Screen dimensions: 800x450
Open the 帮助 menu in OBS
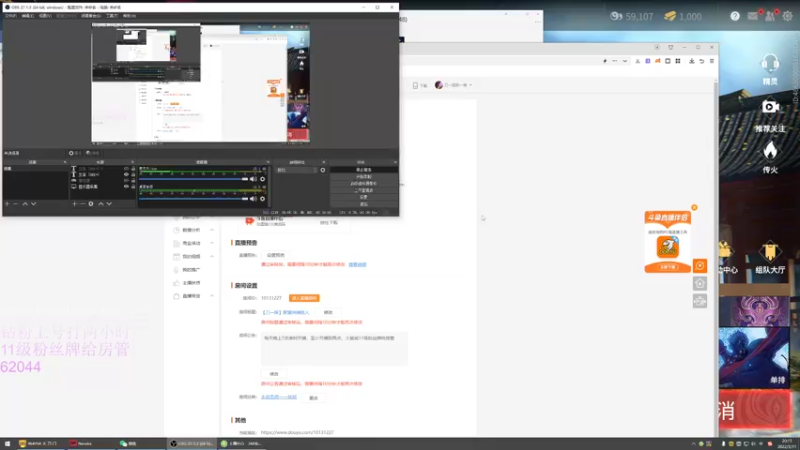[x=129, y=16]
